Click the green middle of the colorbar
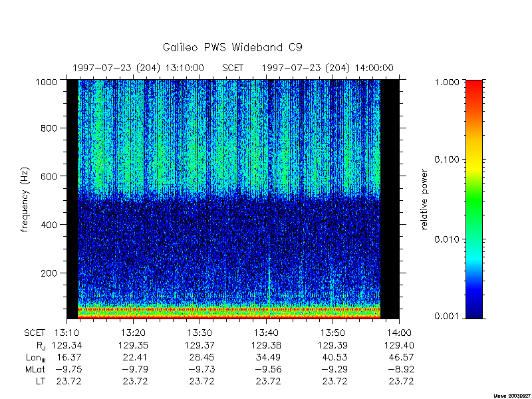The image size is (532, 399). [474, 200]
